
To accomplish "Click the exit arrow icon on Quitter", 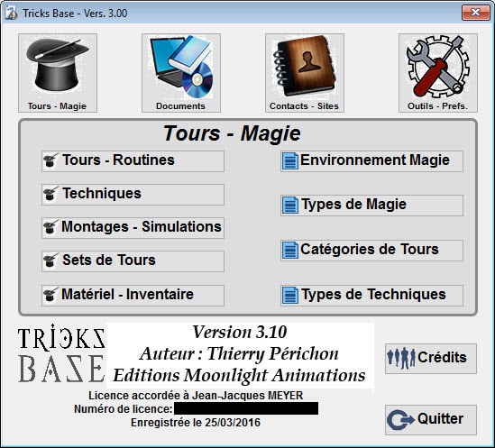I will tap(400, 420).
